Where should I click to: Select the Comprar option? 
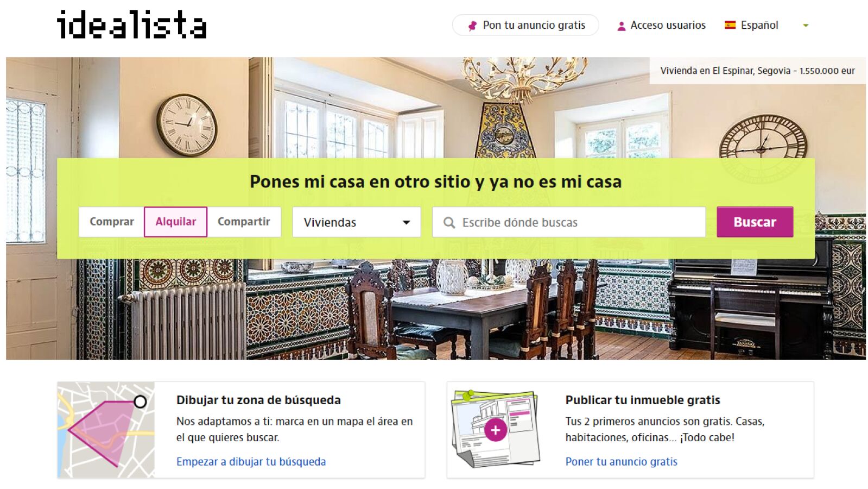(112, 222)
